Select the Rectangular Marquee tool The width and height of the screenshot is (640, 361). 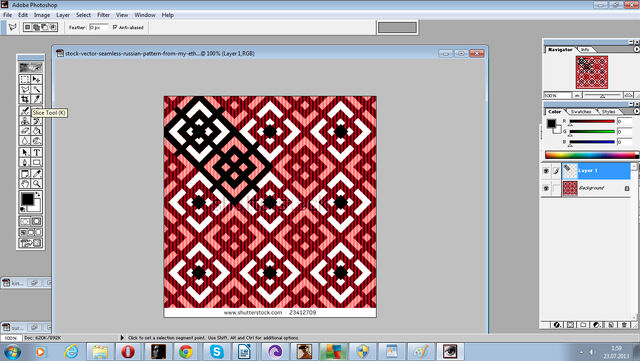25,79
